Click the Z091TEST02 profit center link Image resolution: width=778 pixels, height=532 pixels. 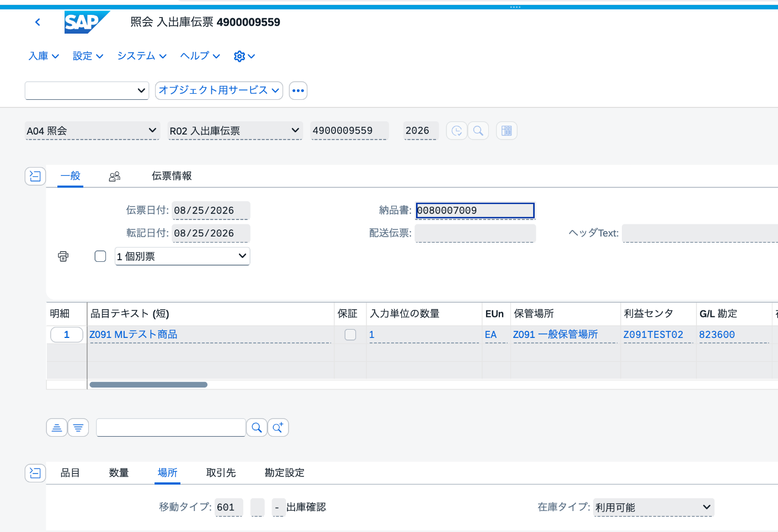(653, 335)
